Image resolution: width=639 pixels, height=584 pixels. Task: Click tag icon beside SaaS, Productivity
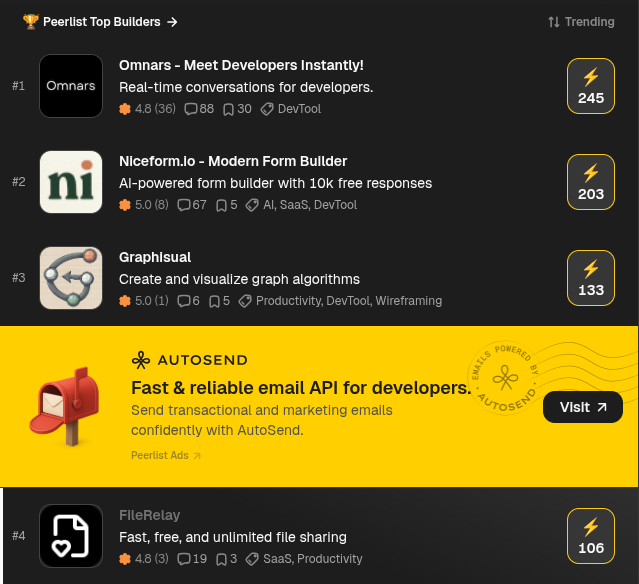252,559
